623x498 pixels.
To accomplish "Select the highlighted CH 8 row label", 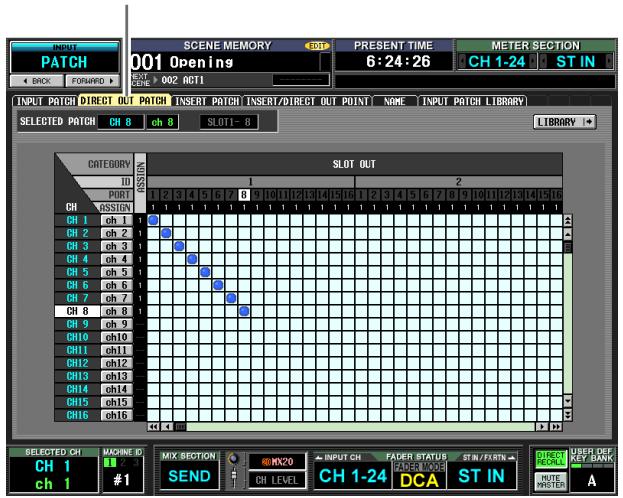I will [x=77, y=311].
